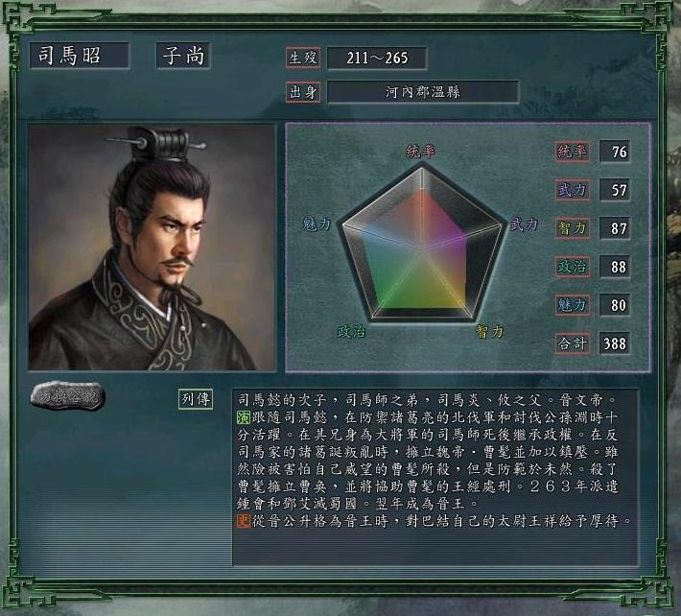Click the 統率 label atop the pentagon
Image resolution: width=681 pixels, height=616 pixels.
[x=420, y=152]
